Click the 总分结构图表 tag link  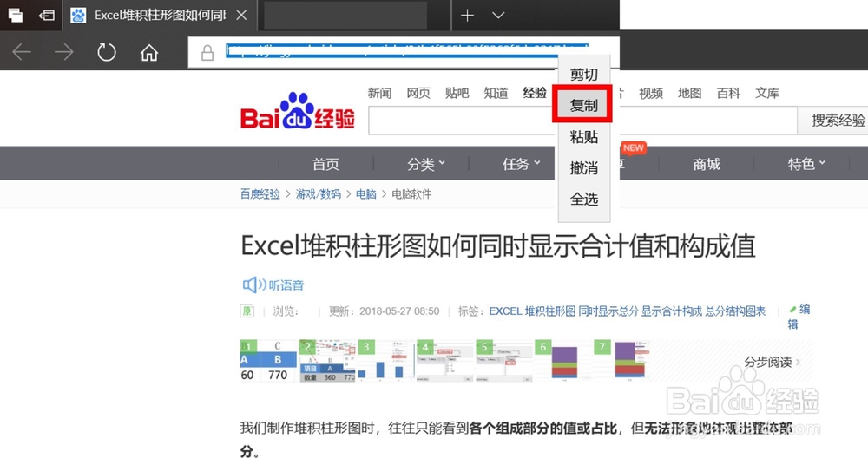point(735,311)
